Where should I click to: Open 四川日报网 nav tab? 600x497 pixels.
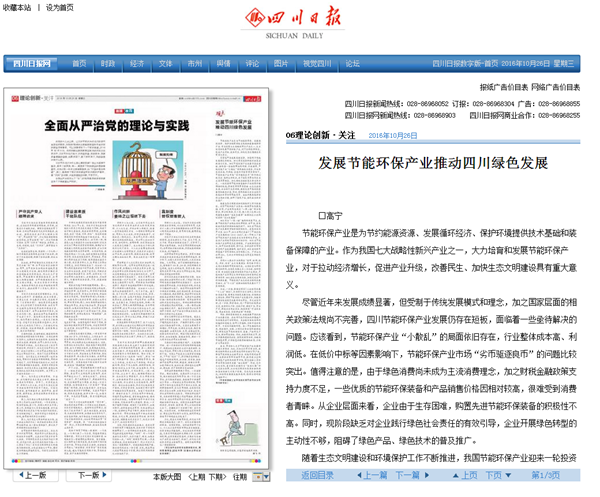32,64
